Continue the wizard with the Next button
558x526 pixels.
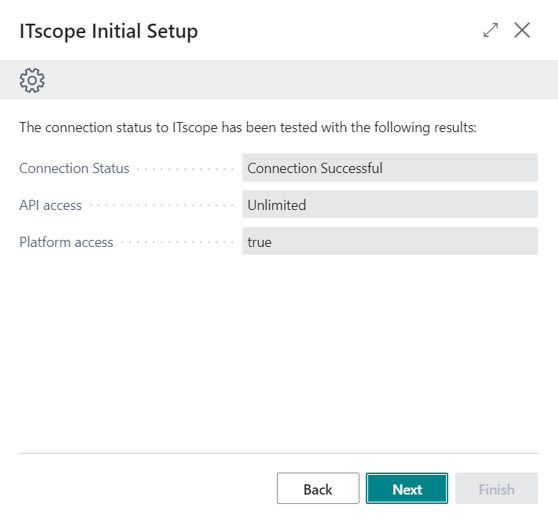pos(407,488)
